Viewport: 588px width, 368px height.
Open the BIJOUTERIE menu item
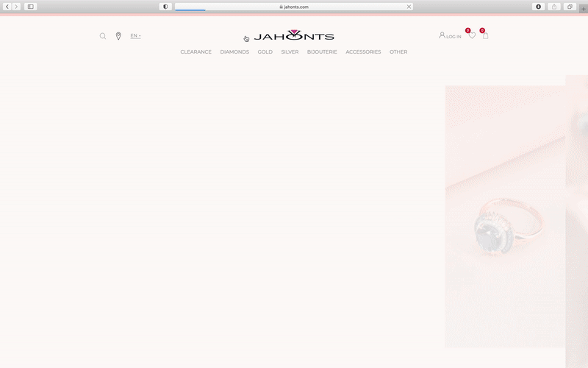click(322, 52)
